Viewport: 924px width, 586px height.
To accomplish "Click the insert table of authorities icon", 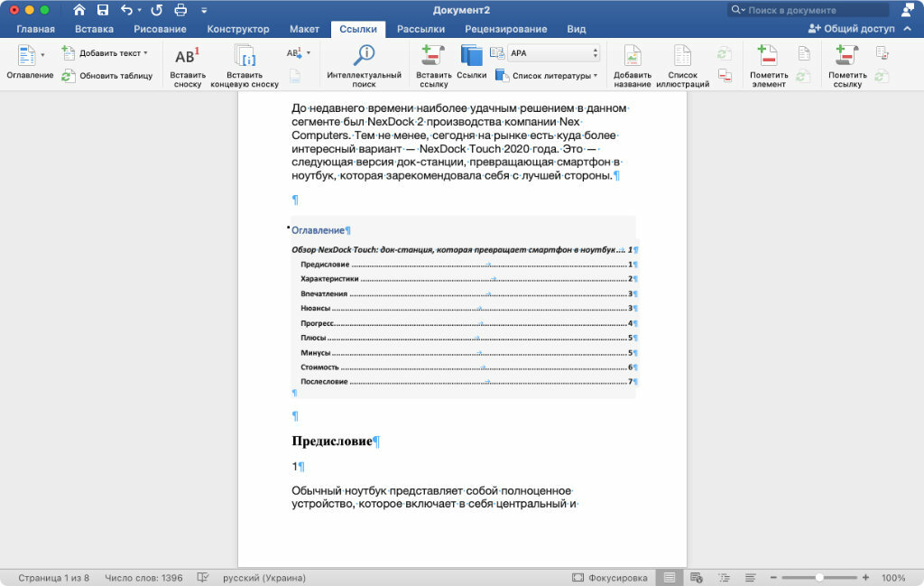I will 882,53.
